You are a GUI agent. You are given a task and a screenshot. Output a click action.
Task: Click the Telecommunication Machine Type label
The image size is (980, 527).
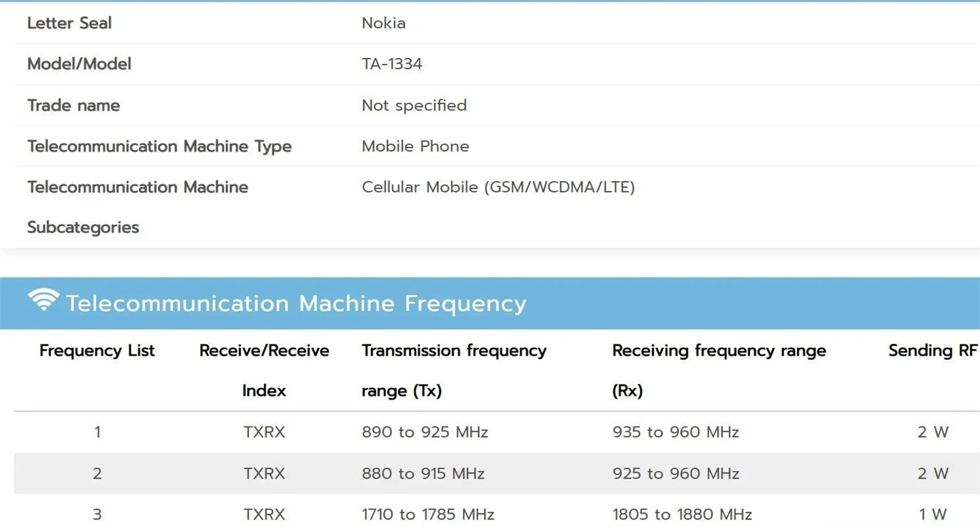click(159, 146)
